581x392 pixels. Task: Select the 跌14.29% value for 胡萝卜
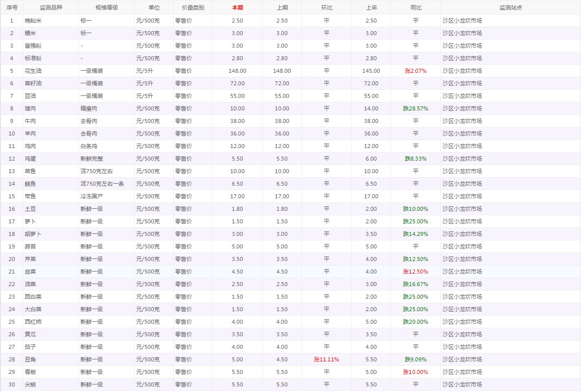click(415, 234)
